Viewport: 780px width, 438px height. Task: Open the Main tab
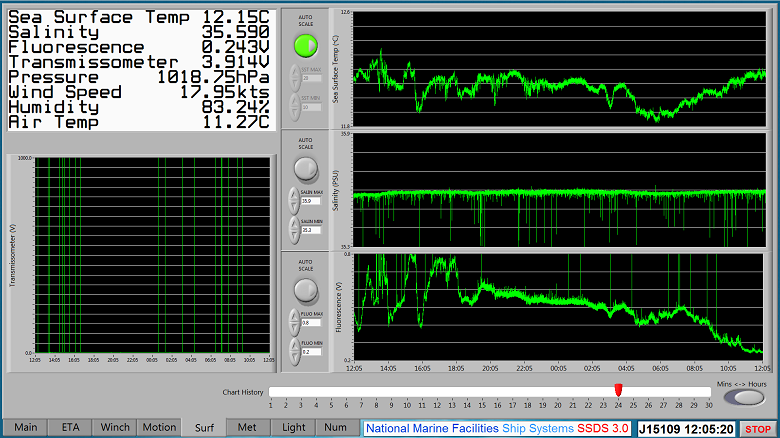pyautogui.click(x=25, y=427)
